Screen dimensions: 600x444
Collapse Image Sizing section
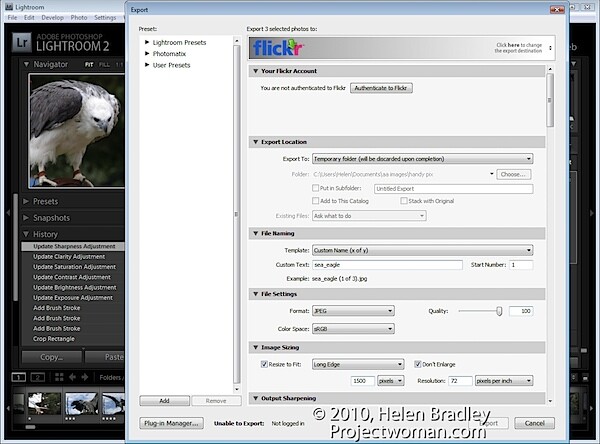click(256, 347)
